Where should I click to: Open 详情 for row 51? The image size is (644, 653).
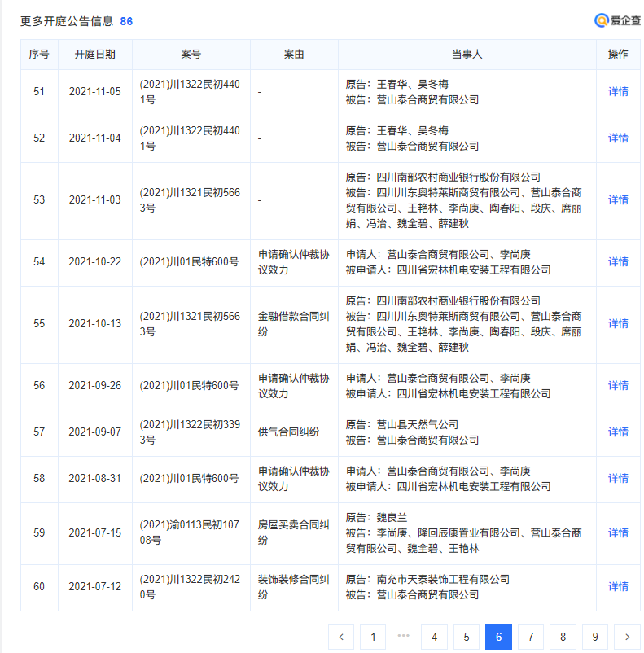(618, 92)
